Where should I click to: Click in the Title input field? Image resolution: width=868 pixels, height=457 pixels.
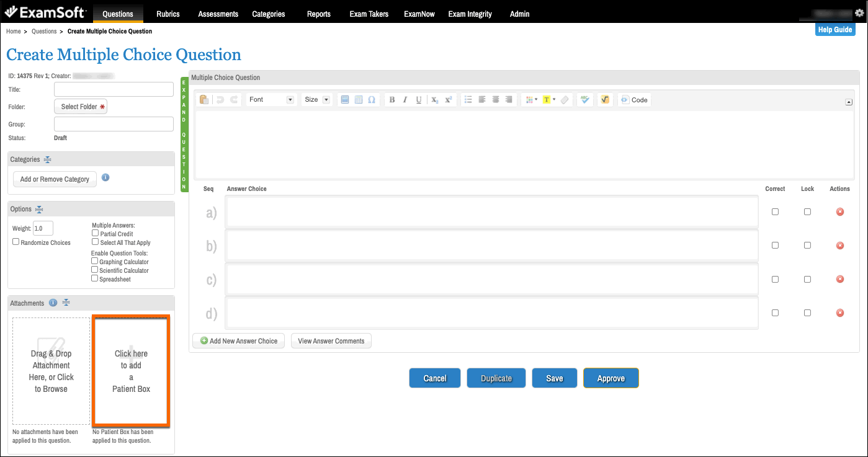(x=114, y=89)
